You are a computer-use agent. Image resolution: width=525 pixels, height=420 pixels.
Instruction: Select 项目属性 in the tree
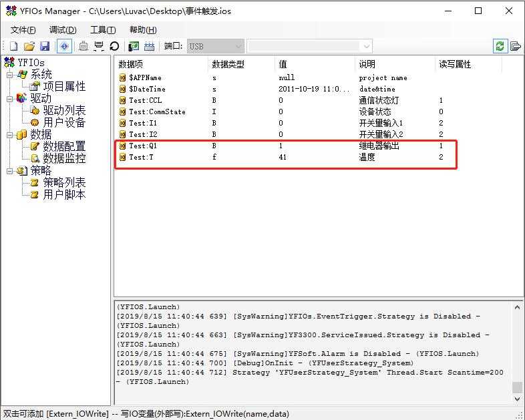point(64,86)
